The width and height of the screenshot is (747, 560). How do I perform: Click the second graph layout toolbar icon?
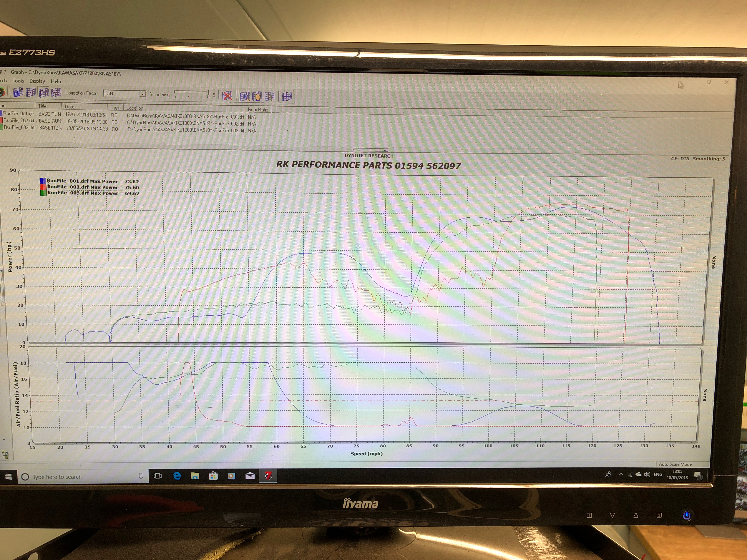tap(31, 92)
